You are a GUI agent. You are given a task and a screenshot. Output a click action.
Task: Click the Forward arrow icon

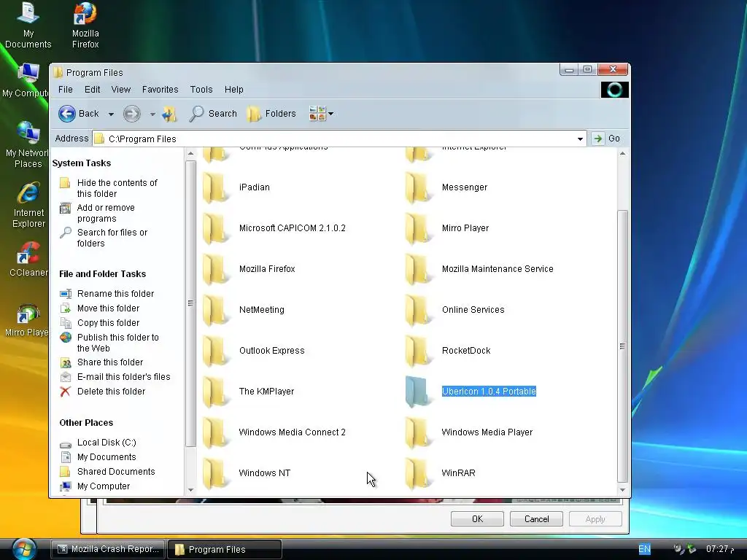[132, 114]
